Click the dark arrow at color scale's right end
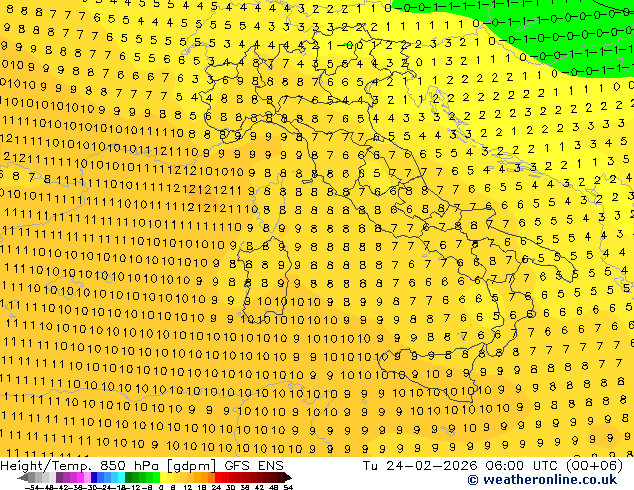Viewport: 634px width, 490px height. click(288, 478)
